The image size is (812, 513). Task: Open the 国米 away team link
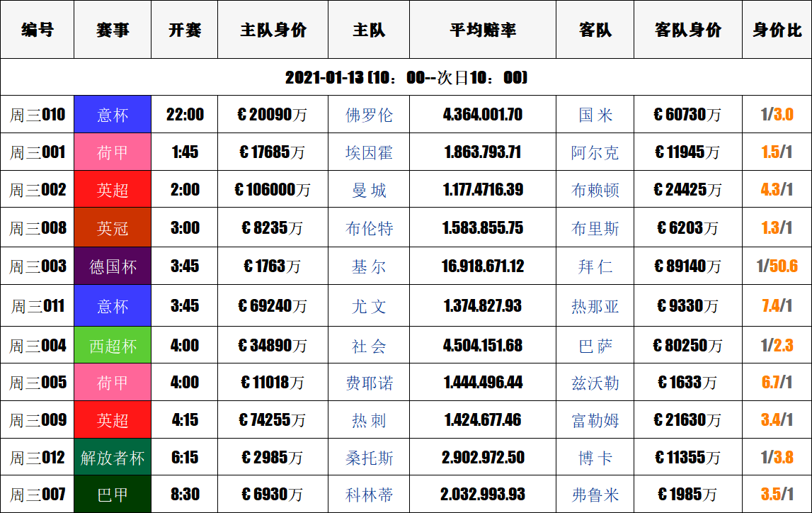[x=595, y=115]
